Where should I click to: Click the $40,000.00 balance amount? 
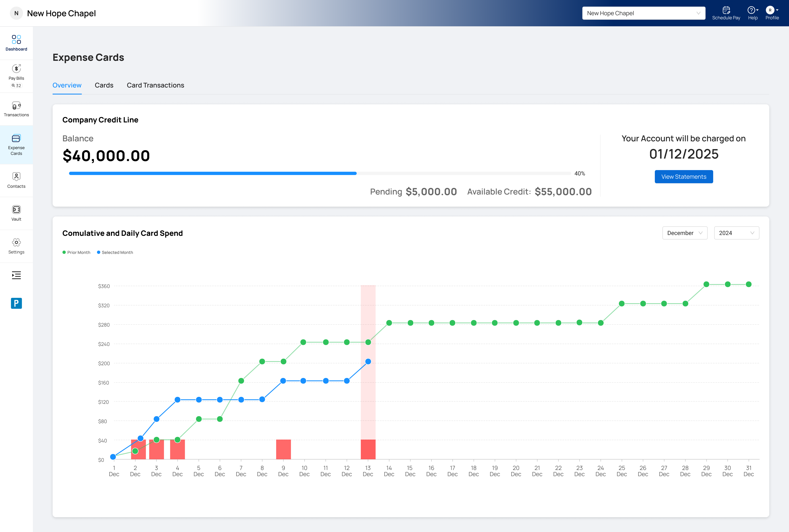pyautogui.click(x=106, y=156)
